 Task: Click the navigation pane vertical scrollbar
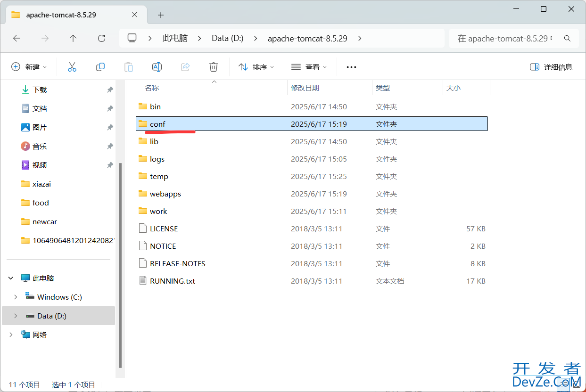coord(120,265)
